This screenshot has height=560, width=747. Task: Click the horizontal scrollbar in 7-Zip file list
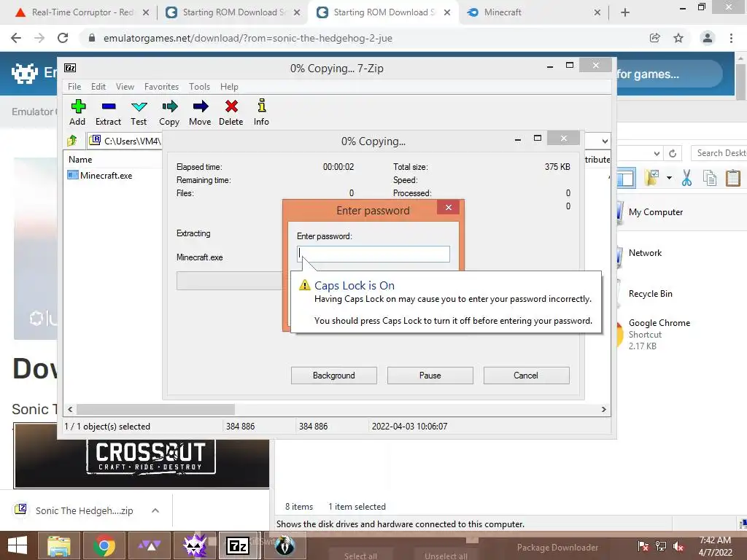pos(155,410)
